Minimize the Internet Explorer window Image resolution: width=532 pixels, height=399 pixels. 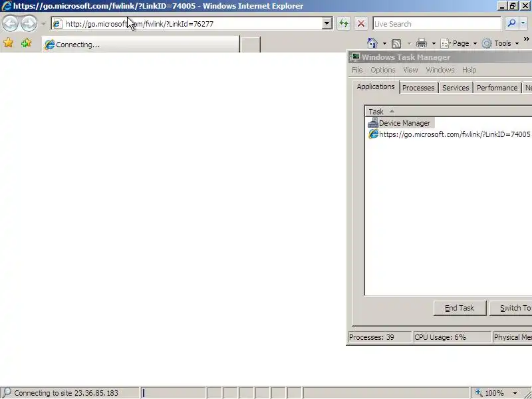tap(503, 6)
